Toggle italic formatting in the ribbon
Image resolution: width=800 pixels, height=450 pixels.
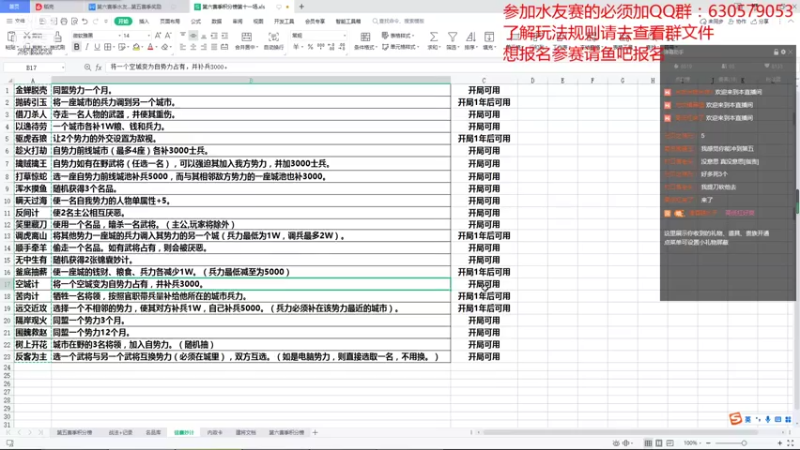point(87,47)
